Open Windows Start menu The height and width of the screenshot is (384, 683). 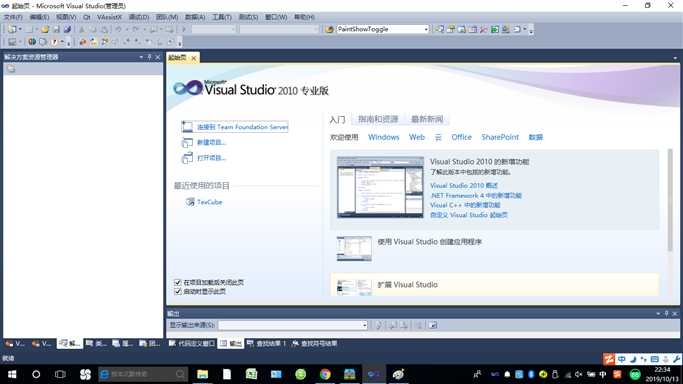coord(12,374)
